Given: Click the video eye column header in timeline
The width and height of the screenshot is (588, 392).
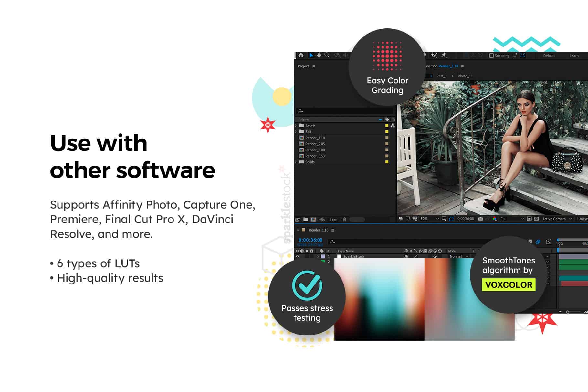Looking at the screenshot, I should [298, 251].
